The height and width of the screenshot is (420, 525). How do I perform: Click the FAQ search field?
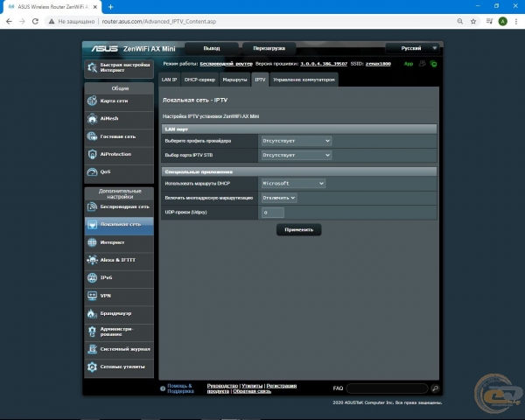click(x=387, y=388)
